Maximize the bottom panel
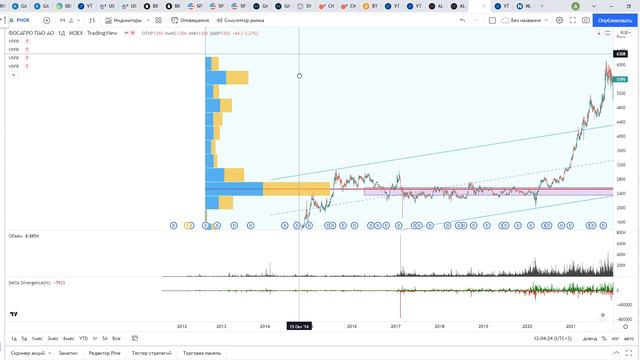 point(629,353)
